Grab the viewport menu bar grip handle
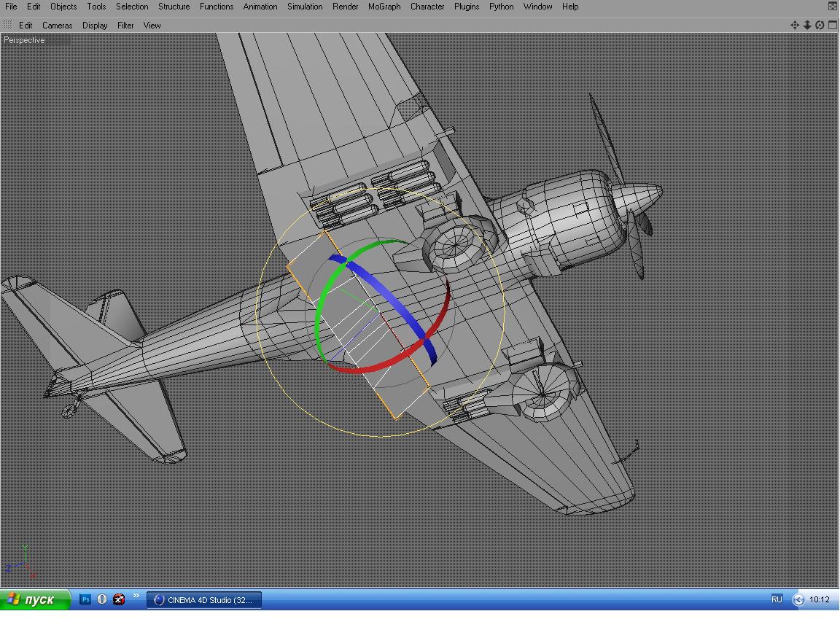Screen dimensions: 840x630 7,26
